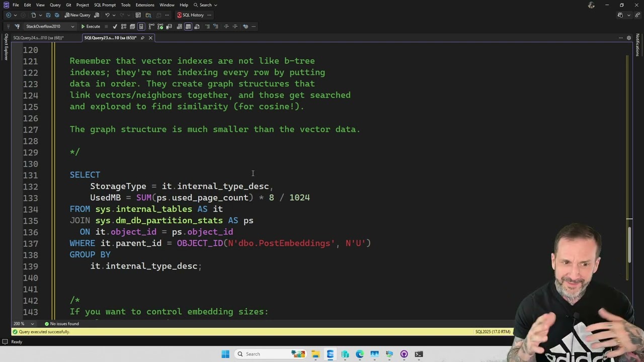Open the Tools menu
Viewport: 644px width, 362px height.
coord(125,5)
